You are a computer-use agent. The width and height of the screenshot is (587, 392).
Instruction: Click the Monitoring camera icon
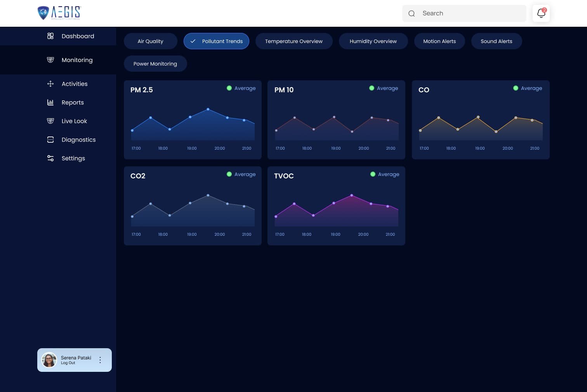(50, 60)
